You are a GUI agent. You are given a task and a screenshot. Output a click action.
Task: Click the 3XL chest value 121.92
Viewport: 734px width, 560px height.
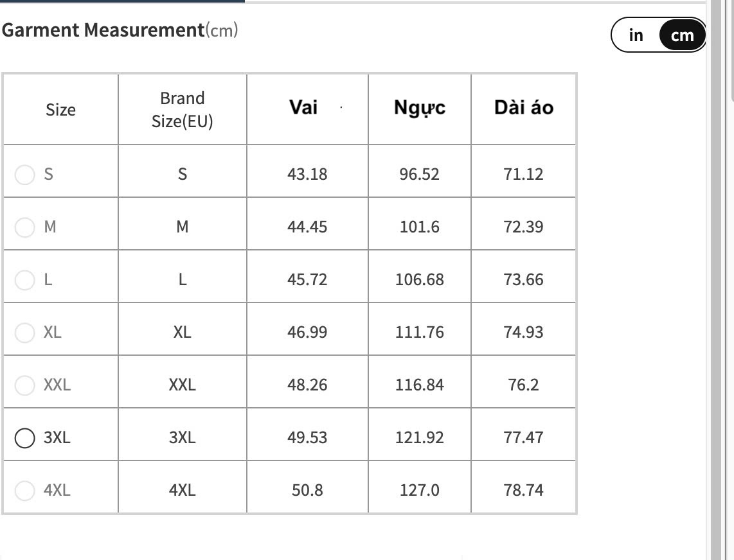419,437
